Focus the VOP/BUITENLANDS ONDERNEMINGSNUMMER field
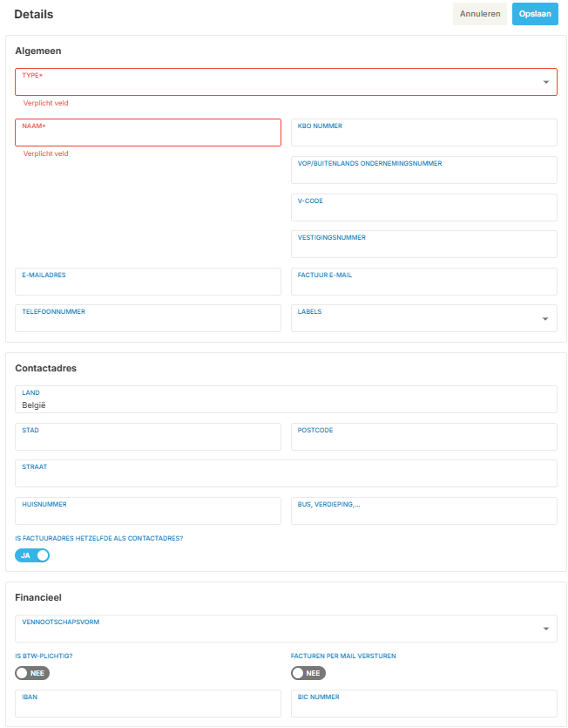The height and width of the screenshot is (728, 568). 424,170
